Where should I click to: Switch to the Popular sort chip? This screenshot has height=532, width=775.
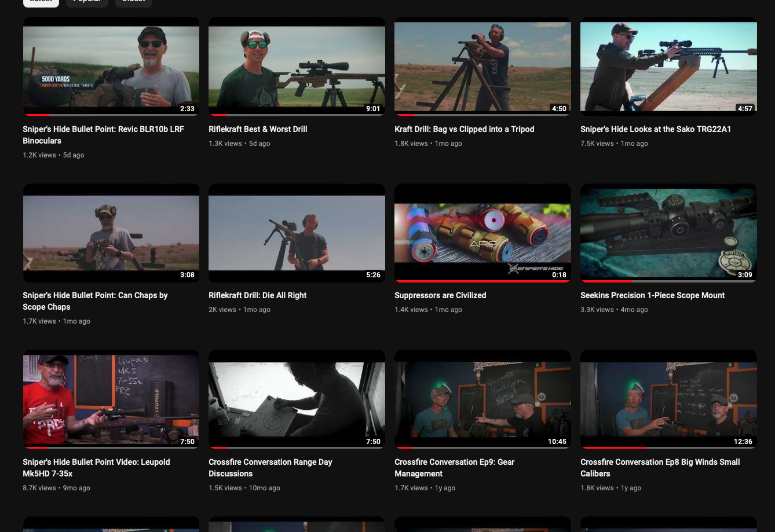(87, 2)
